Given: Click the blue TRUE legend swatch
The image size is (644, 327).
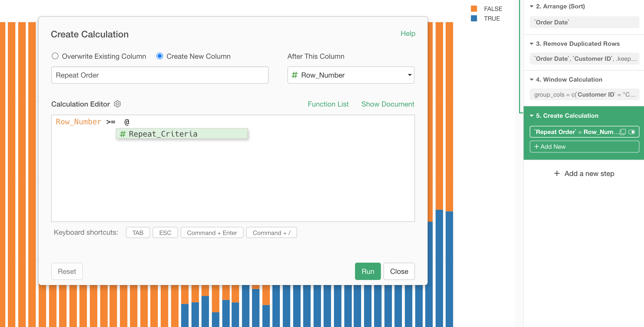Looking at the screenshot, I should (x=474, y=18).
